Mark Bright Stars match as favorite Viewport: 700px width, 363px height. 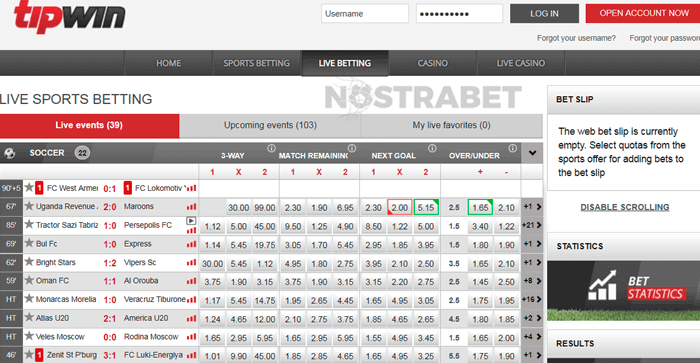click(29, 261)
